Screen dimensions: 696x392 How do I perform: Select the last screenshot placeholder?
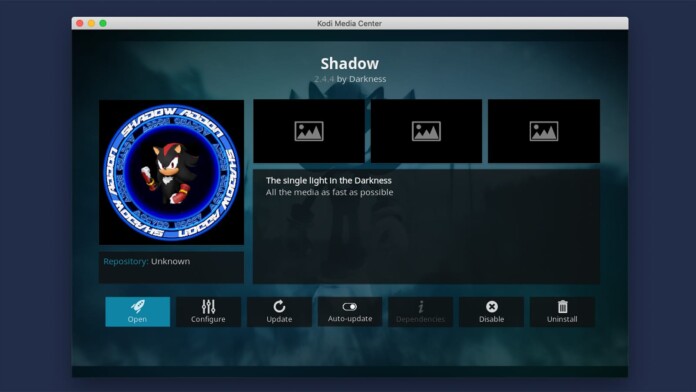544,131
